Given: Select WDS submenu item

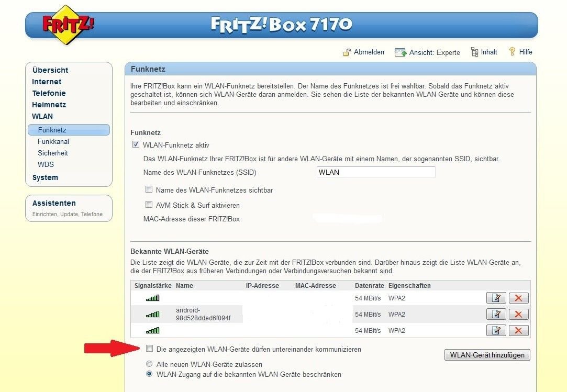Looking at the screenshot, I should [x=46, y=164].
